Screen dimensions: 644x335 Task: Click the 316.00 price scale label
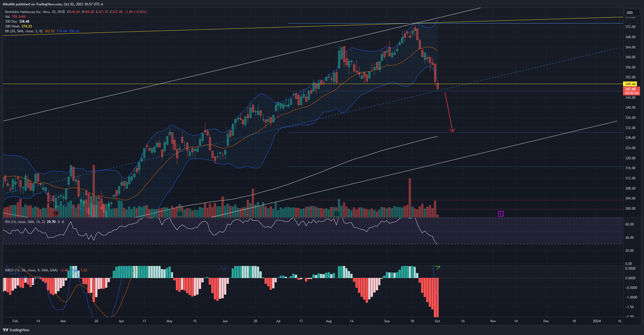630,168
